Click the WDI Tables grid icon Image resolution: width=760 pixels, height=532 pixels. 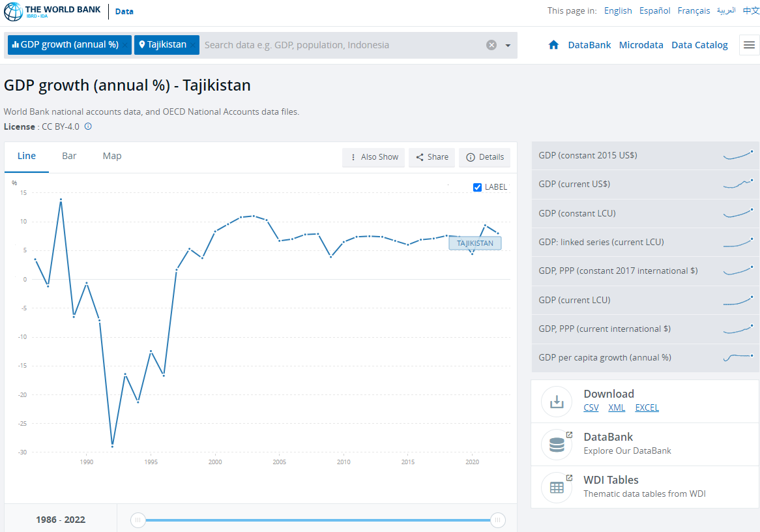click(x=557, y=487)
